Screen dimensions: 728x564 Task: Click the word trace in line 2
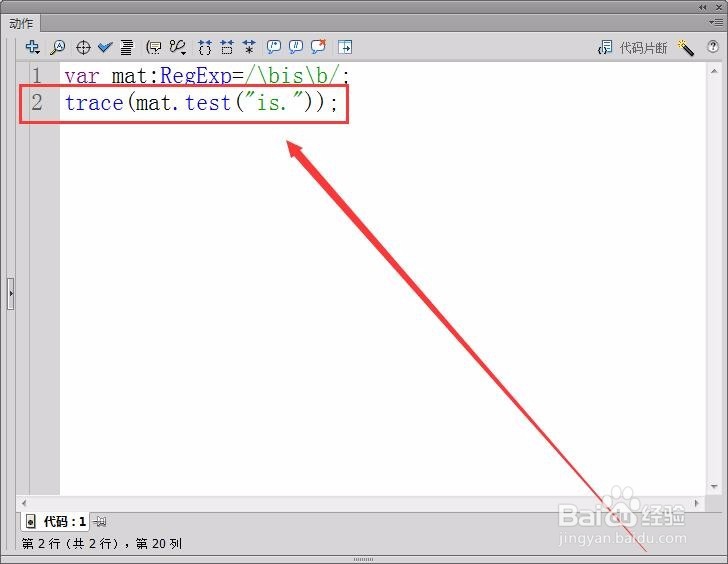[94, 103]
